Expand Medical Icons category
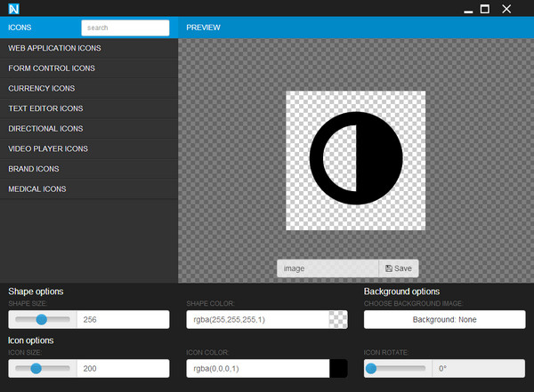 37,189
